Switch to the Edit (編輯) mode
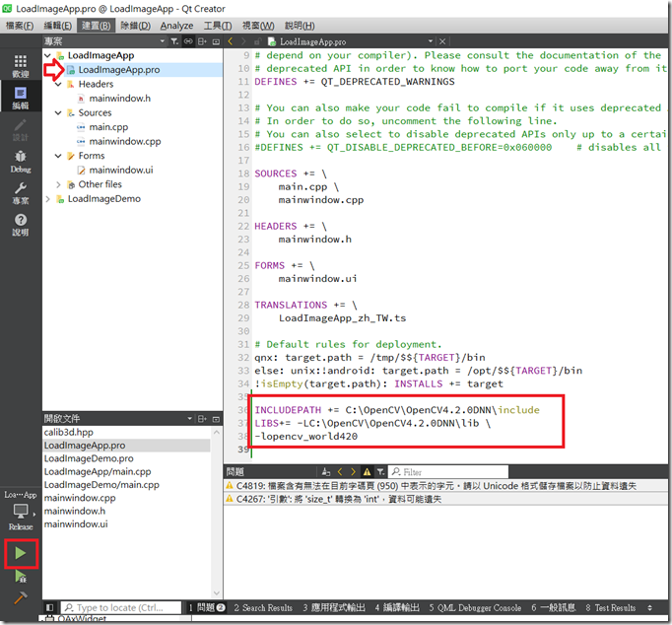Image resolution: width=672 pixels, height=625 pixels. [20, 98]
